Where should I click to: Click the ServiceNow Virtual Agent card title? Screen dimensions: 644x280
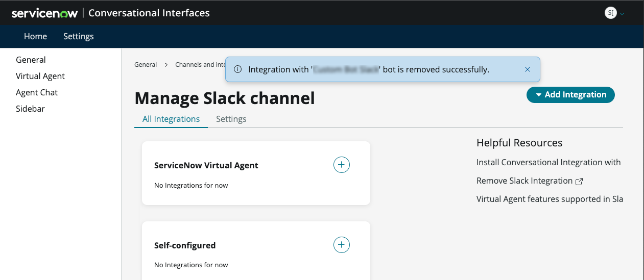(206, 165)
